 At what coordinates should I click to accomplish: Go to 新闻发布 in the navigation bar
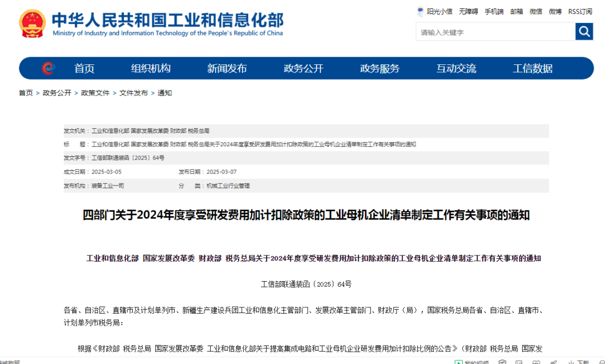click(x=227, y=68)
